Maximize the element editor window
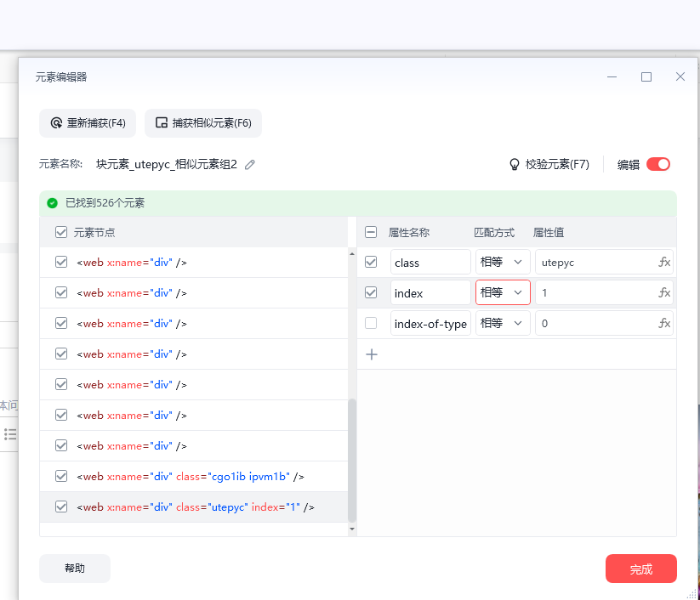 tap(646, 76)
